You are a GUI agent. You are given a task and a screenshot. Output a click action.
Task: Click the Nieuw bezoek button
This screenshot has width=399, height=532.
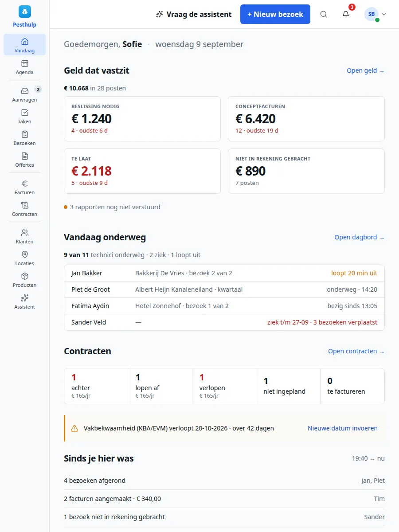(275, 14)
